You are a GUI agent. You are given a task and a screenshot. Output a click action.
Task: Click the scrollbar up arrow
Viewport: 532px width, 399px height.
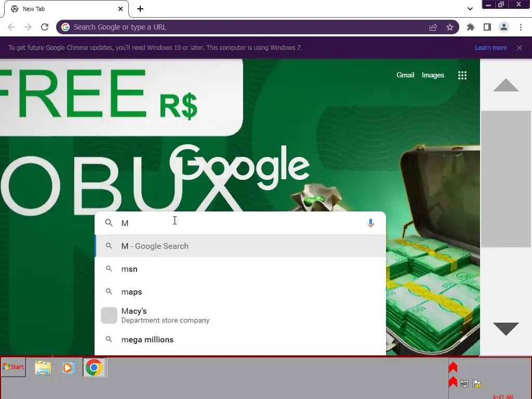click(506, 85)
